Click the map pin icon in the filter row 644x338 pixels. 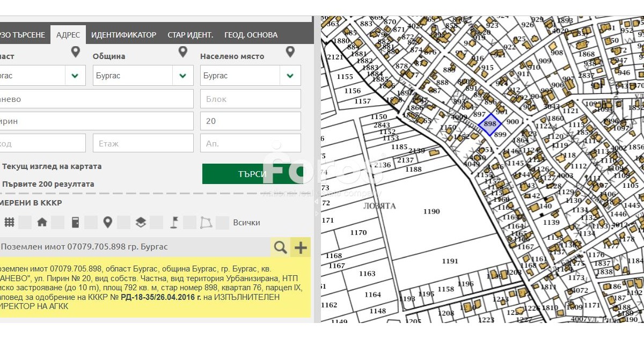click(x=108, y=222)
